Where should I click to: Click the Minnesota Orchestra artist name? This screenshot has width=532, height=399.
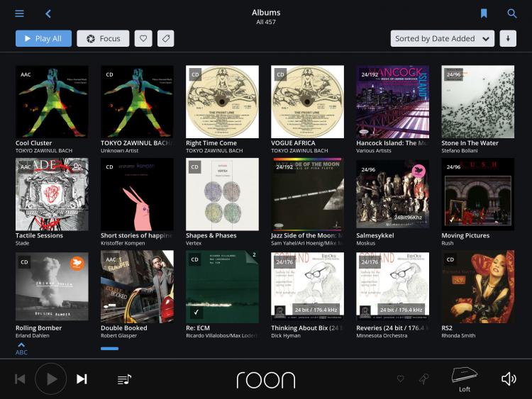382,336
